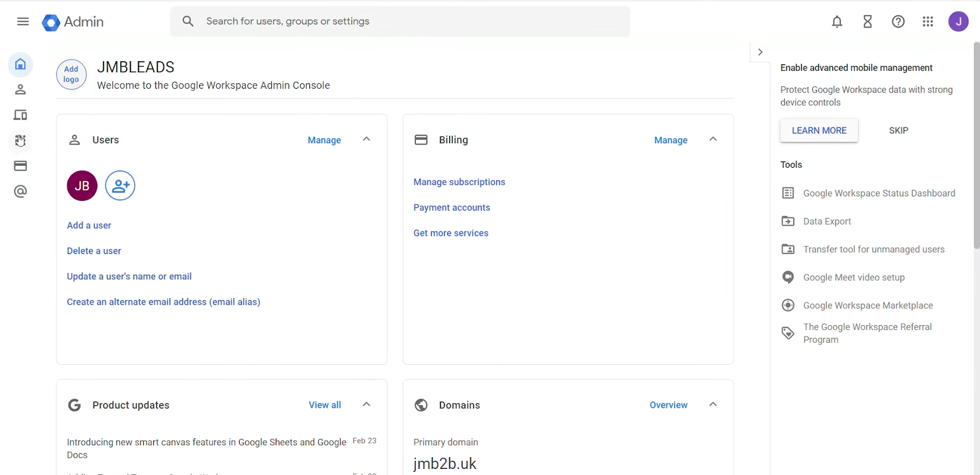Open the main hamburger menu
The width and height of the screenshot is (980, 475).
click(23, 21)
